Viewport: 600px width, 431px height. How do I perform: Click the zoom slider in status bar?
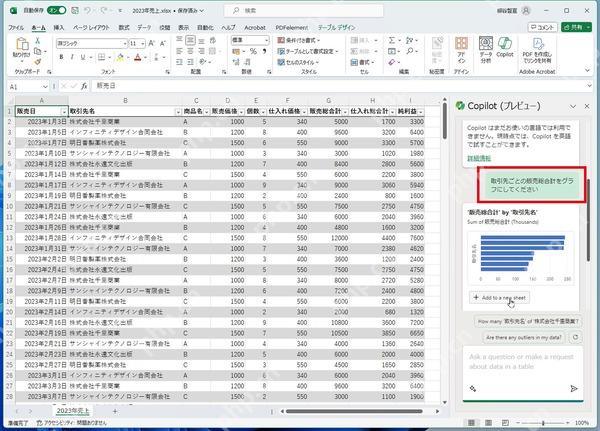[543, 423]
